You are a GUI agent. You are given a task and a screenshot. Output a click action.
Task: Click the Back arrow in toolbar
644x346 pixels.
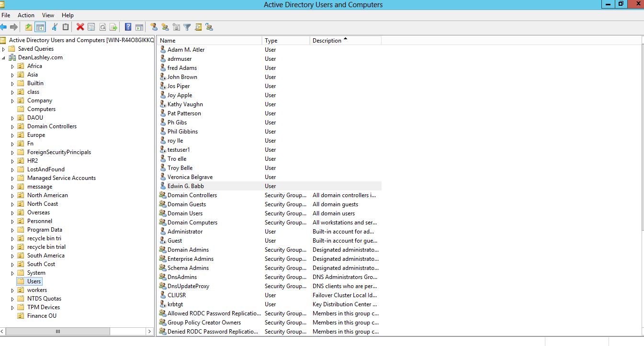click(x=4, y=27)
